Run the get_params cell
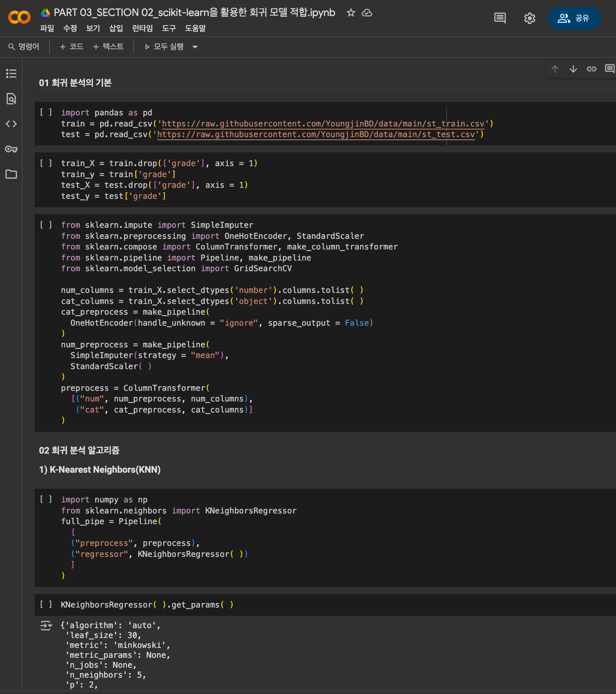616x694 pixels. tap(46, 604)
